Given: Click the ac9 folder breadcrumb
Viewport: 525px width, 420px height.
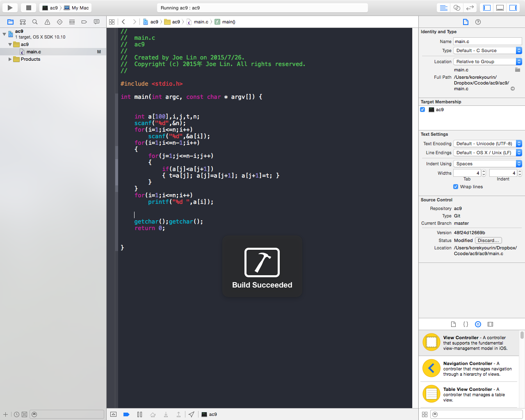Looking at the screenshot, I should coord(172,22).
